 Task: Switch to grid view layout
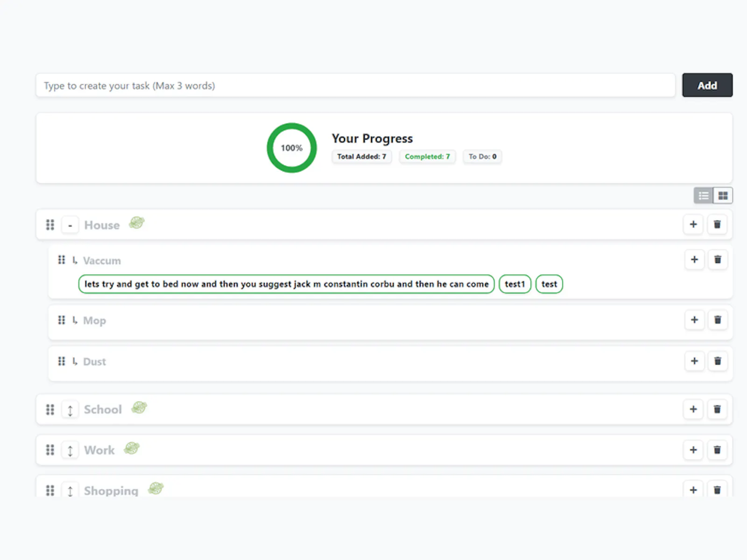[x=723, y=196]
